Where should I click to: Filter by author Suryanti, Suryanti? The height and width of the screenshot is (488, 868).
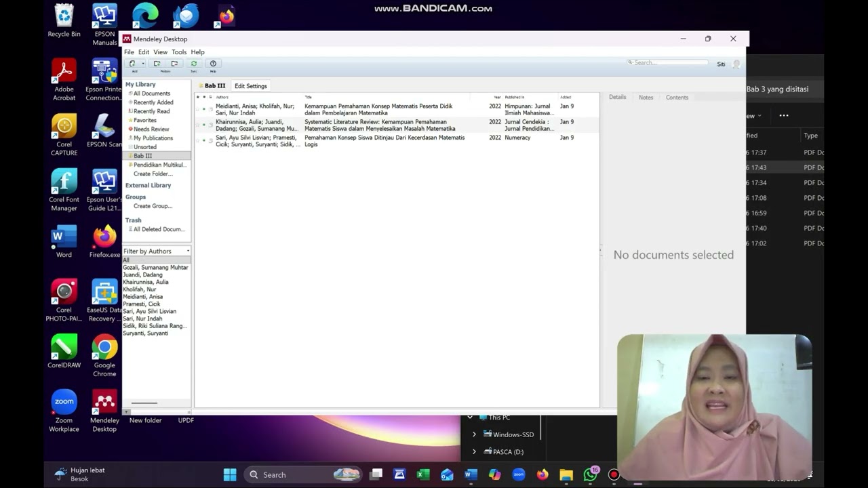pyautogui.click(x=145, y=333)
